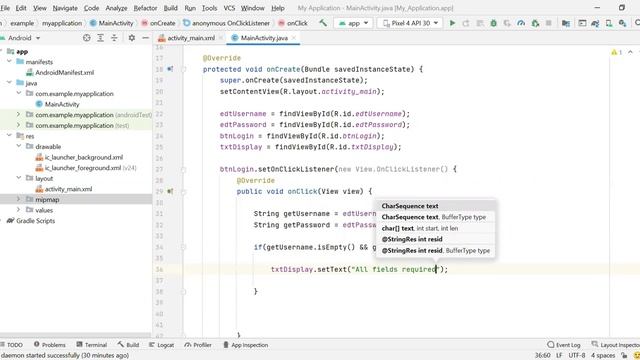Click the Debug app bug icon
Screen dimensions: 640x360
click(x=493, y=23)
